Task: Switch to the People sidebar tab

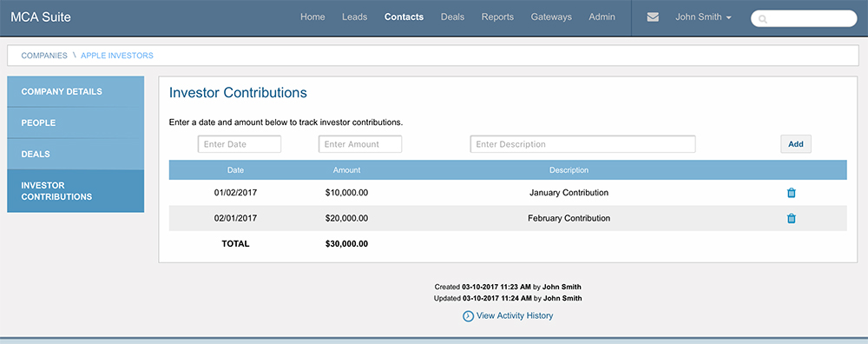Action: (76, 123)
